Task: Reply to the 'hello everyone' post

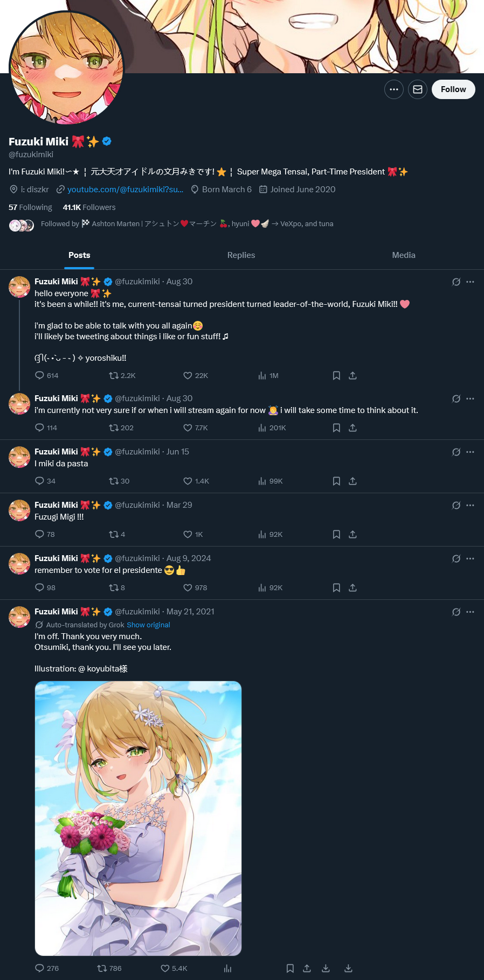Action: pyautogui.click(x=46, y=375)
